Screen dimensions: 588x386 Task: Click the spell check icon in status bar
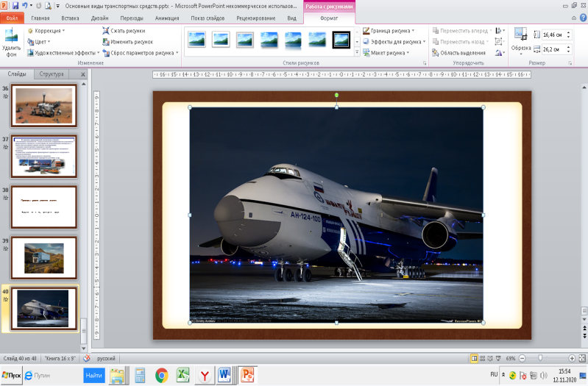[x=87, y=358]
